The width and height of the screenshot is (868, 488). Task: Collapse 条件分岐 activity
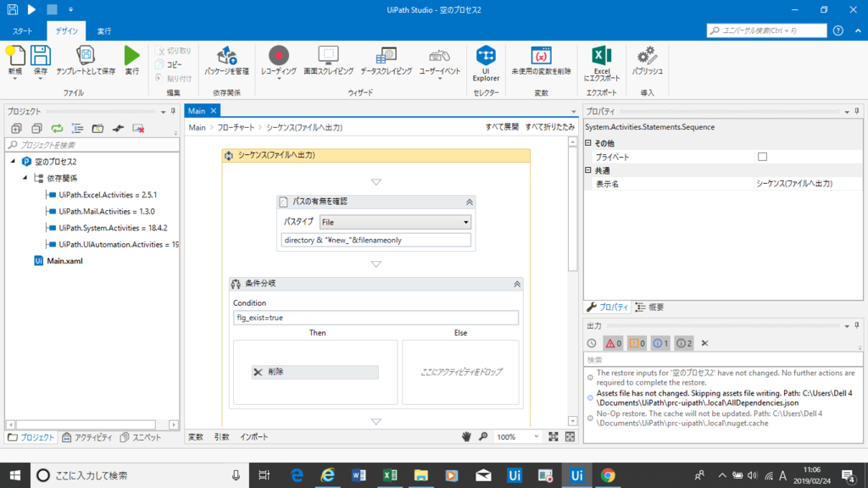pos(517,284)
